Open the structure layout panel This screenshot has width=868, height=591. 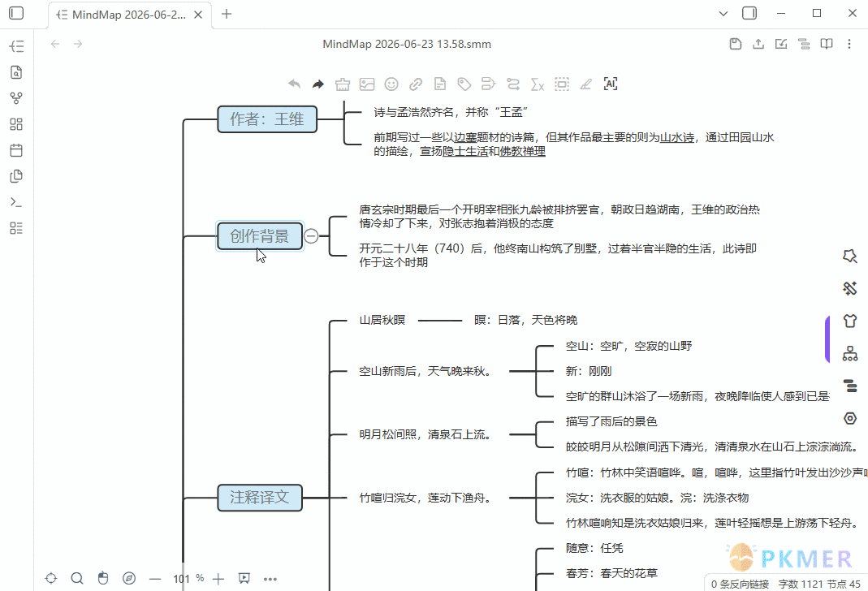tap(850, 353)
